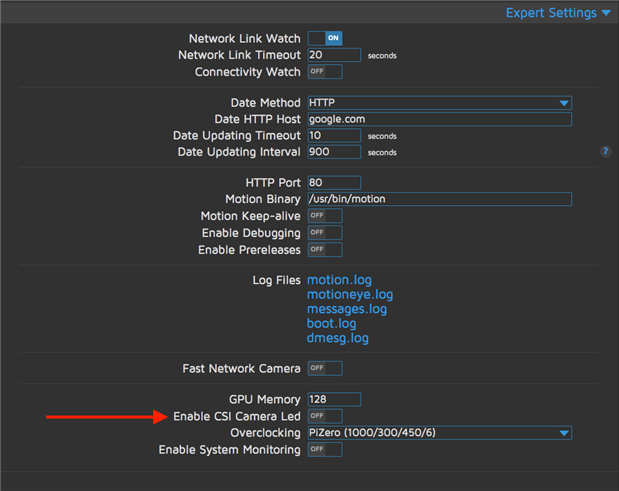Collapse the Expert Settings section
Screen dimensions: 619x491
coord(557,13)
